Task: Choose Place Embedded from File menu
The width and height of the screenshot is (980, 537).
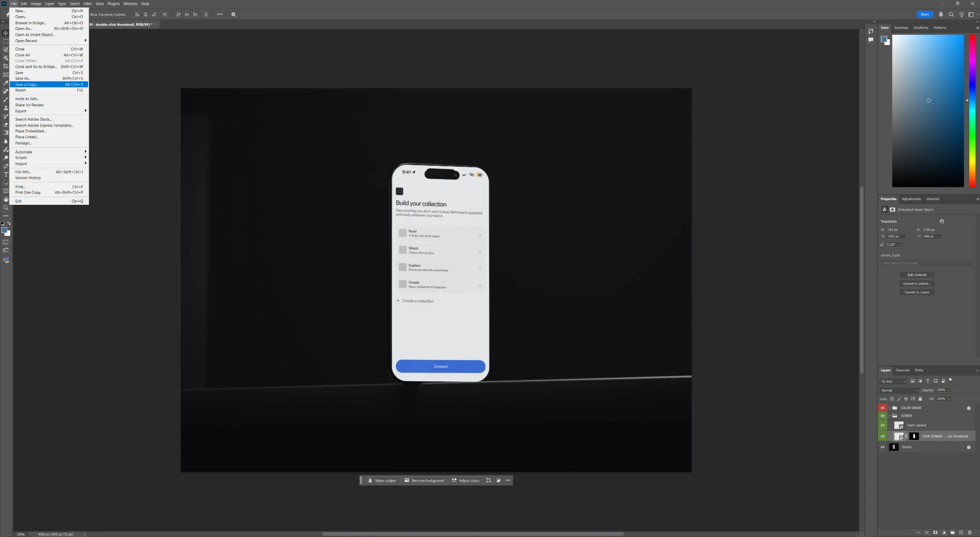Action: click(x=49, y=131)
